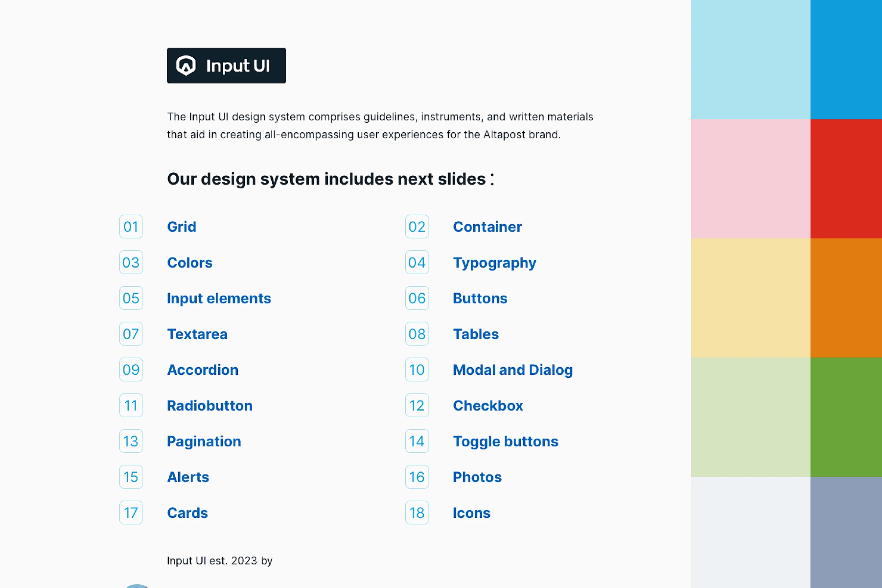Click the number badge 18
The width and height of the screenshot is (882, 588).
pos(417,513)
